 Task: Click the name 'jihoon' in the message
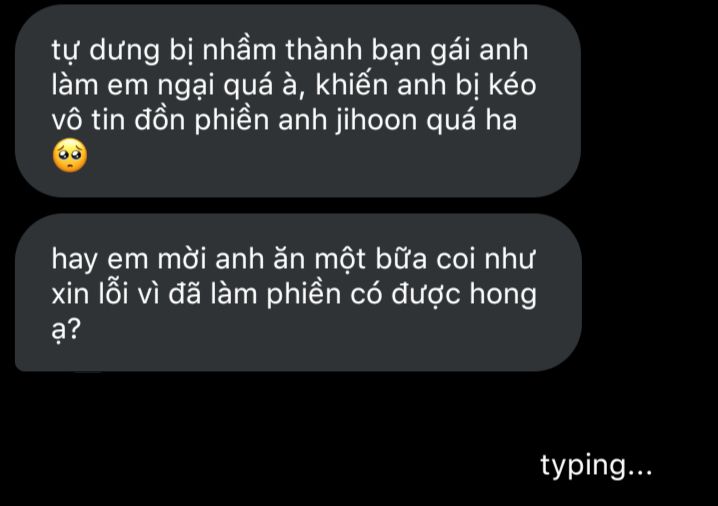[377, 121]
